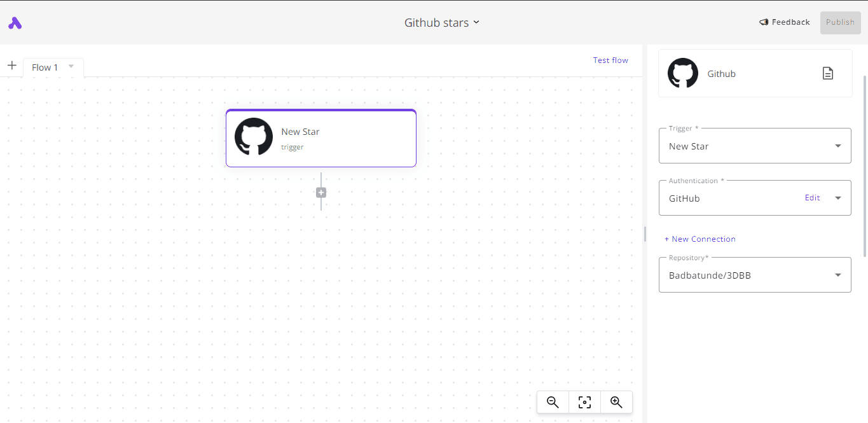
Task: Click the Feedback megaphone icon
Action: [764, 22]
